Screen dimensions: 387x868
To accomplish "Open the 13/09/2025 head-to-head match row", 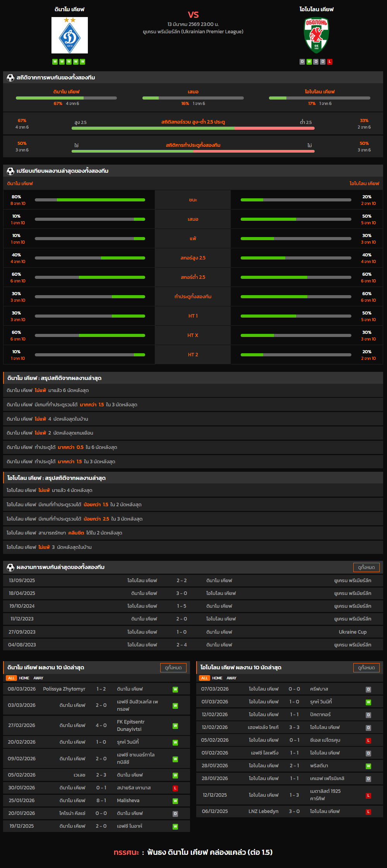I will 193,581.
